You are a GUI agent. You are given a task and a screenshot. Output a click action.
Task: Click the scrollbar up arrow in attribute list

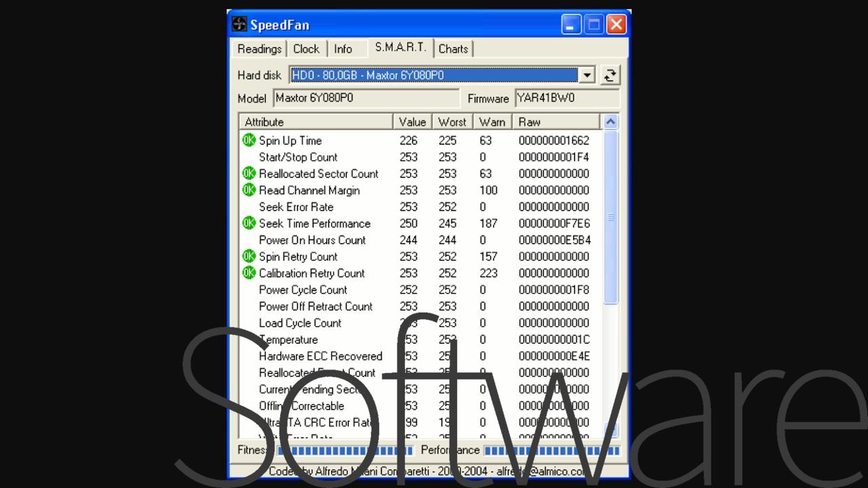tap(610, 122)
